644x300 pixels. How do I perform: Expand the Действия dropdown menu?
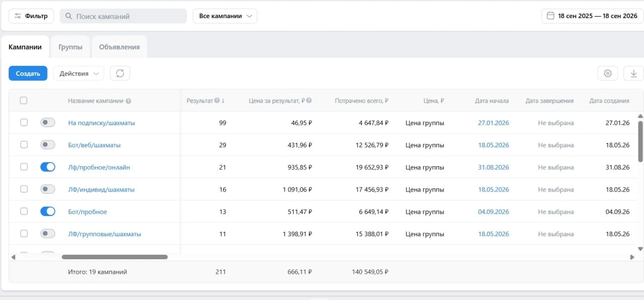[x=78, y=73]
